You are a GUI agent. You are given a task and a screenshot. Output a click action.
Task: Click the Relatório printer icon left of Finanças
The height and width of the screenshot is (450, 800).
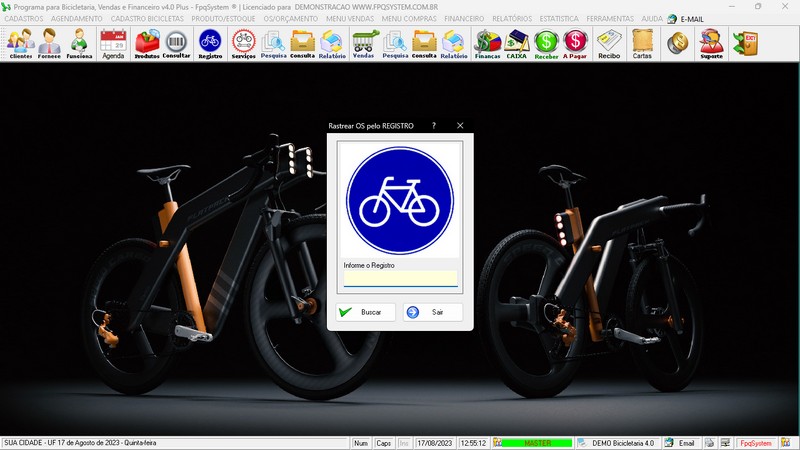(x=454, y=44)
